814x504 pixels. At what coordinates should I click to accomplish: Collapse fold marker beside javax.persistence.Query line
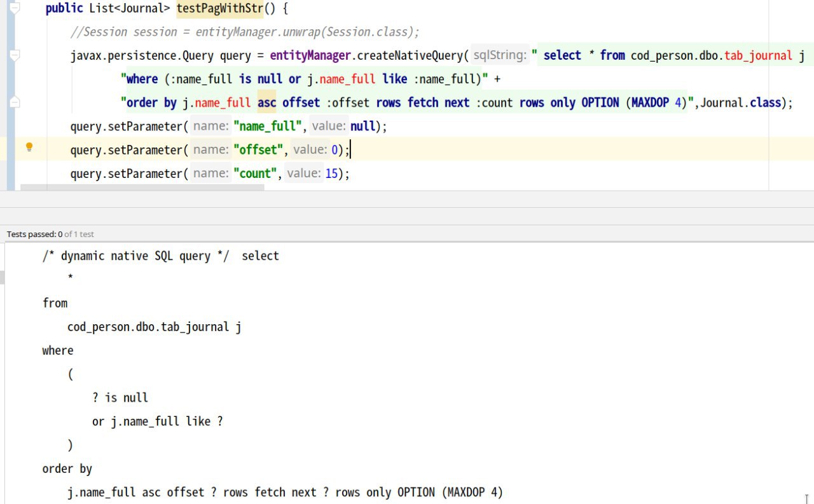tap(15, 55)
